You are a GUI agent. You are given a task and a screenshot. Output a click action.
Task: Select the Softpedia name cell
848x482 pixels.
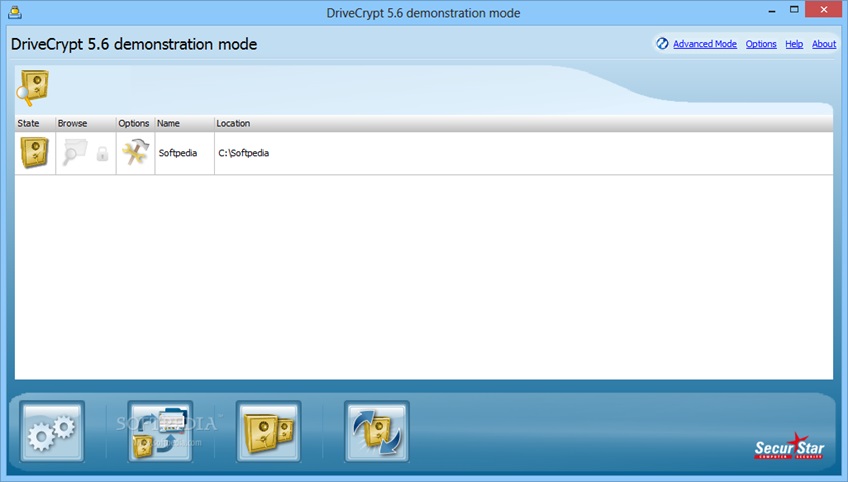click(x=184, y=153)
